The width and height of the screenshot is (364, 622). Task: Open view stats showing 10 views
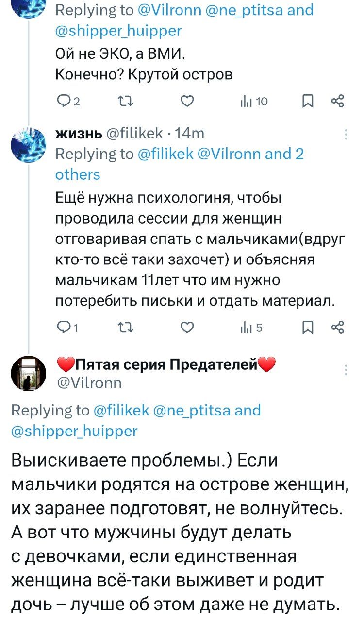point(254,101)
